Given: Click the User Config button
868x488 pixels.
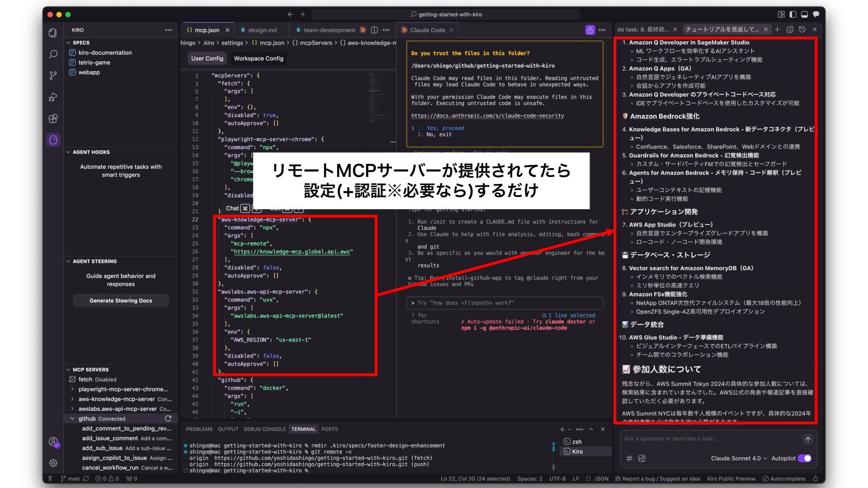Looking at the screenshot, I should 207,58.
